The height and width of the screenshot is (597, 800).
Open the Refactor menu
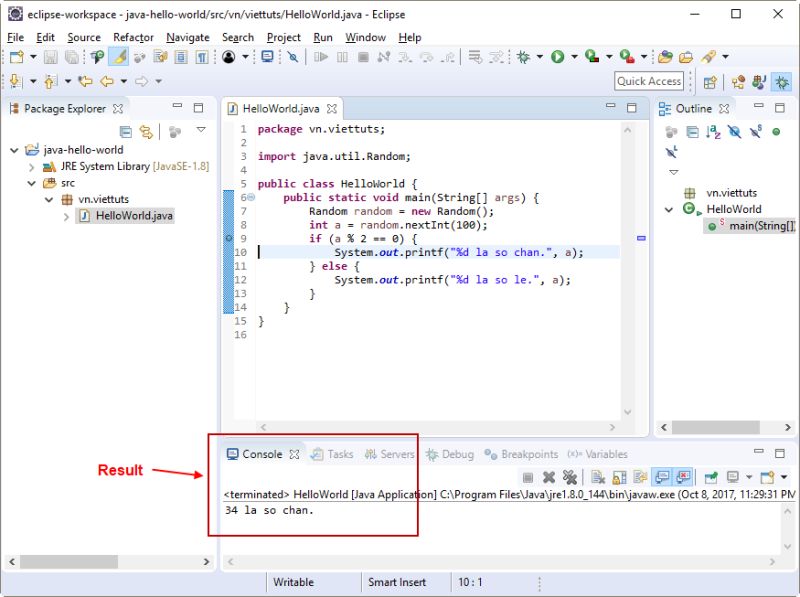(133, 37)
